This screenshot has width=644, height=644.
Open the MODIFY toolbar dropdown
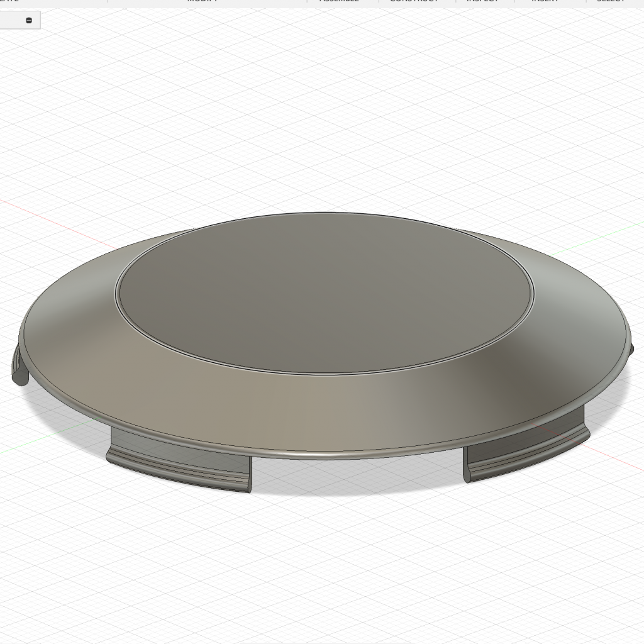[203, 1]
